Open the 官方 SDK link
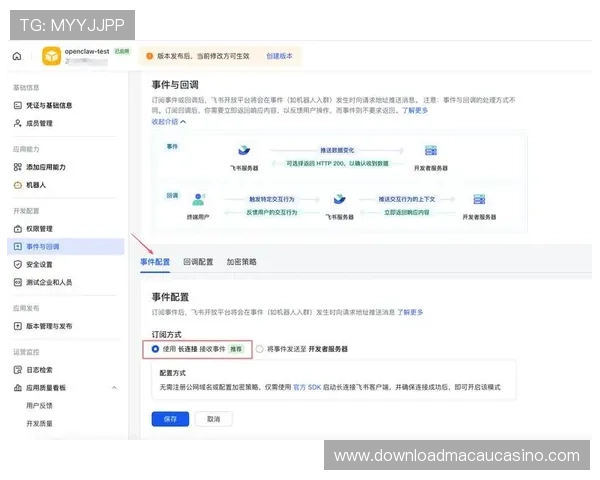Viewport: 600px width, 480px height. [307, 387]
